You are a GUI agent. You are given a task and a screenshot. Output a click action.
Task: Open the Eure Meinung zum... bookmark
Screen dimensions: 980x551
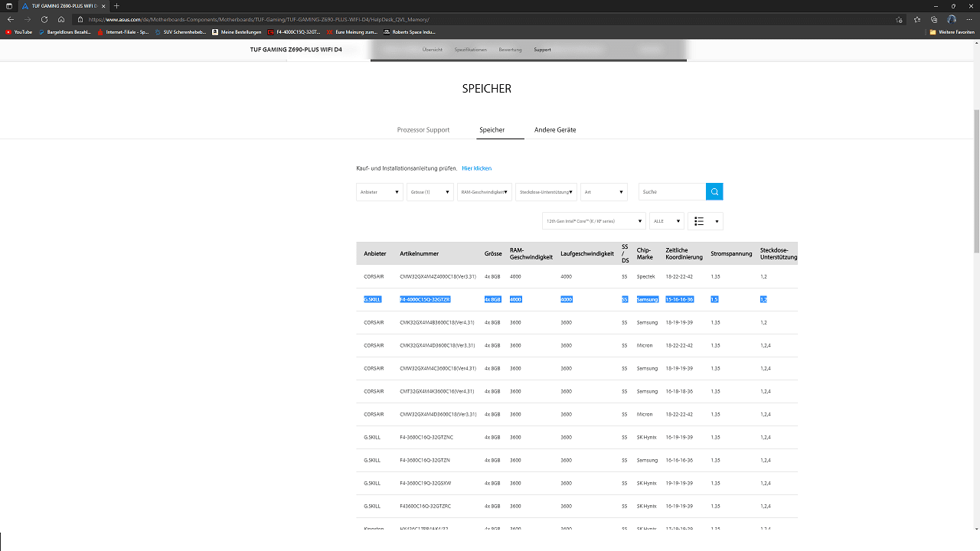coord(351,32)
